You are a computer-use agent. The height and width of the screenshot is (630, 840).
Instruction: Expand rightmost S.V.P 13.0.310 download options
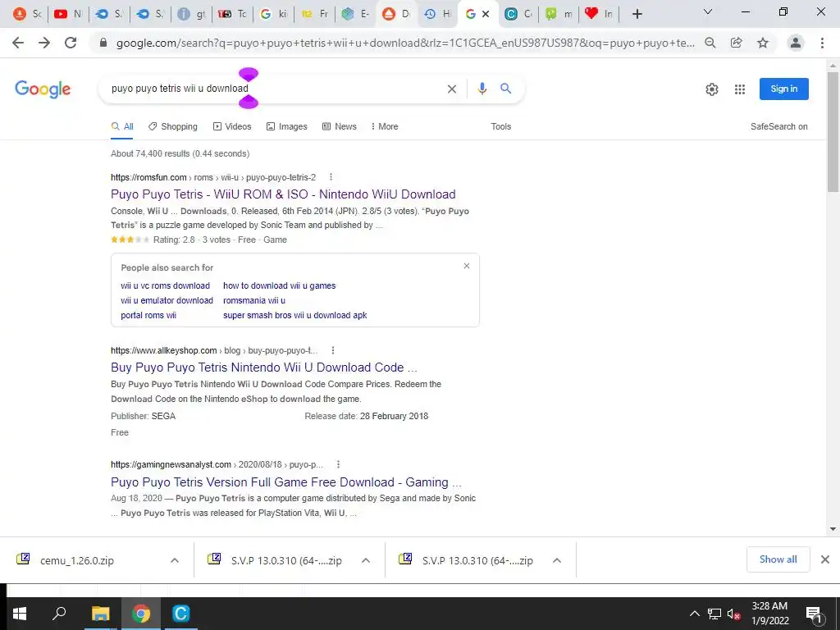pyautogui.click(x=557, y=560)
